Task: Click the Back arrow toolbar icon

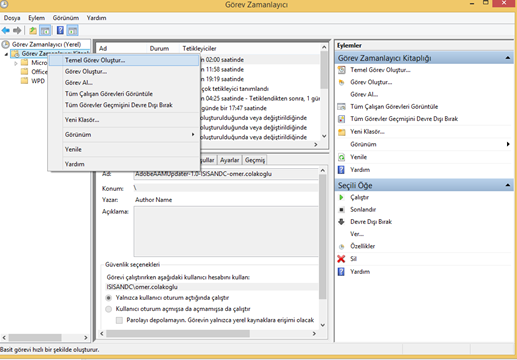Action: tap(6, 31)
